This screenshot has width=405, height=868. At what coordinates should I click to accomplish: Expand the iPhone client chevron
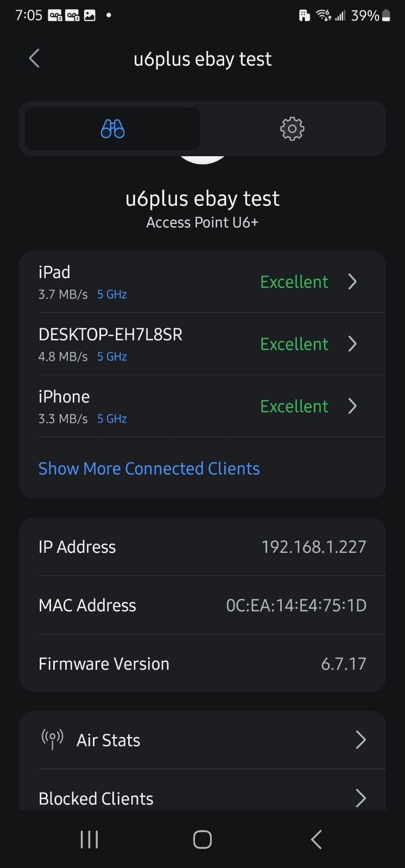[x=352, y=406]
